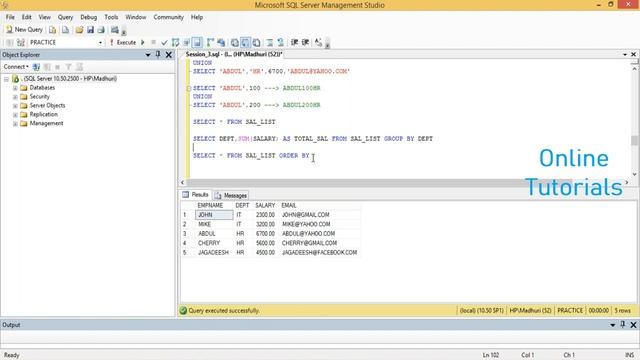Open the Connect dropdown in Object Explorer
Image resolution: width=640 pixels, height=360 pixels.
tap(16, 67)
